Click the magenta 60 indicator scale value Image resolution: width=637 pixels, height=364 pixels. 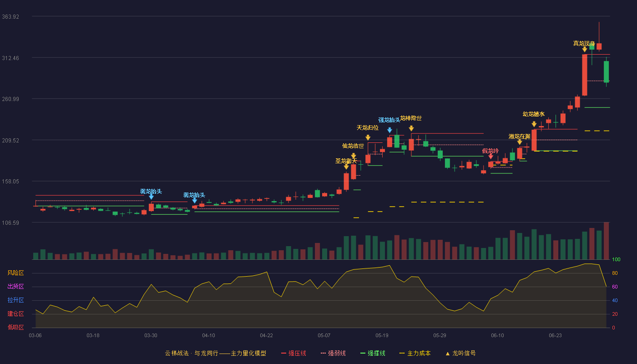tap(615, 287)
